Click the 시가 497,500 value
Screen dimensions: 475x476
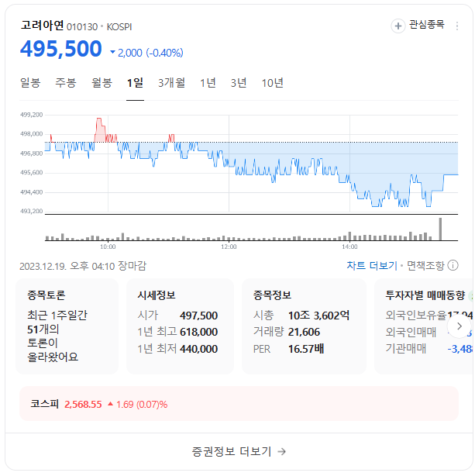pos(198,316)
